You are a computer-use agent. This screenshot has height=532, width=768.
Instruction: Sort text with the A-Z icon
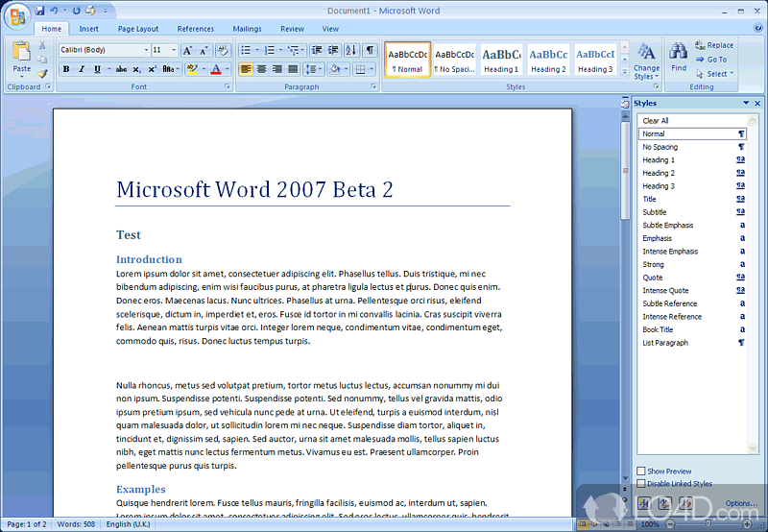tap(350, 50)
